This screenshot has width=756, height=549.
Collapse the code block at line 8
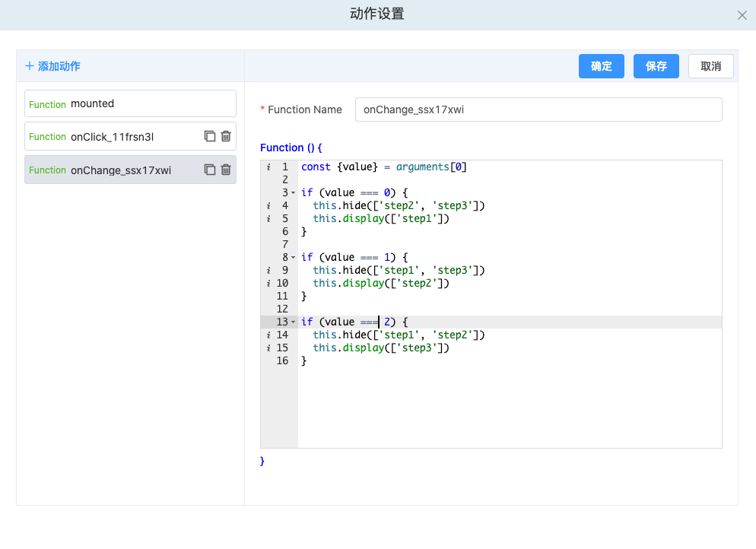[x=293, y=257]
